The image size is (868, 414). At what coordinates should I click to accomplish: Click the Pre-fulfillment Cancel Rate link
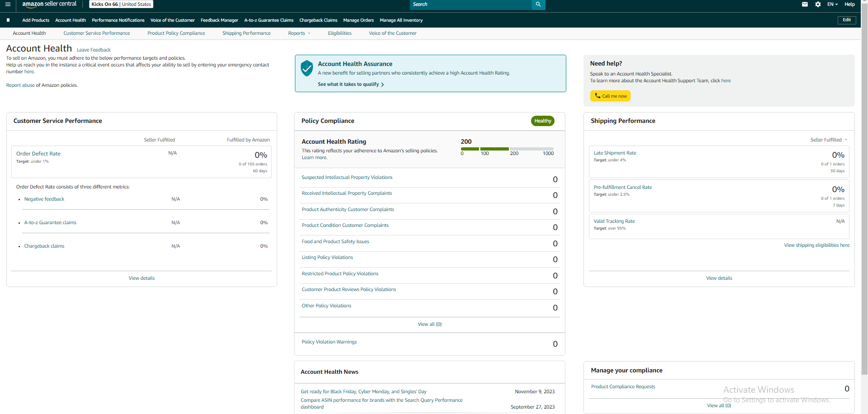point(623,188)
